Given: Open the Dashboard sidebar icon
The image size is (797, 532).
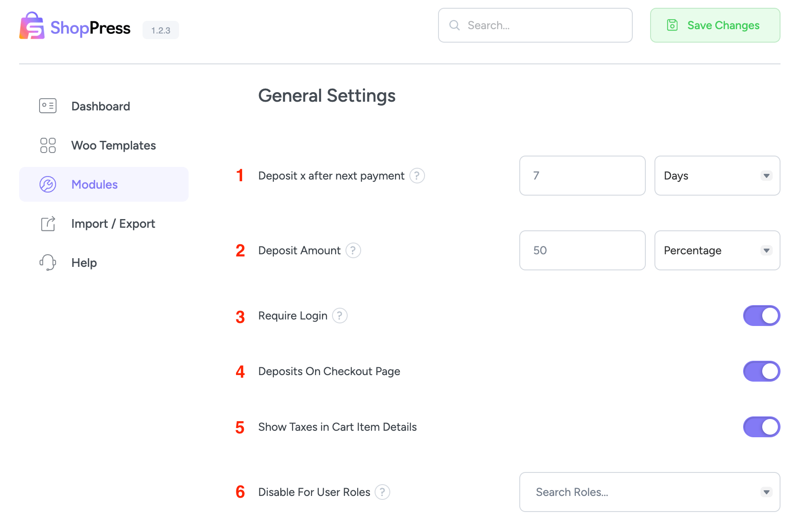Looking at the screenshot, I should click(48, 106).
